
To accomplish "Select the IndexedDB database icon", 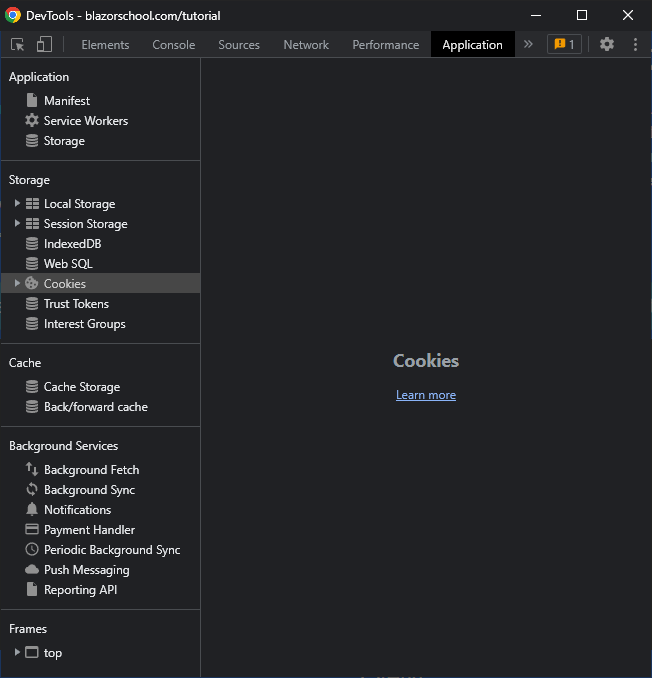I will [32, 244].
